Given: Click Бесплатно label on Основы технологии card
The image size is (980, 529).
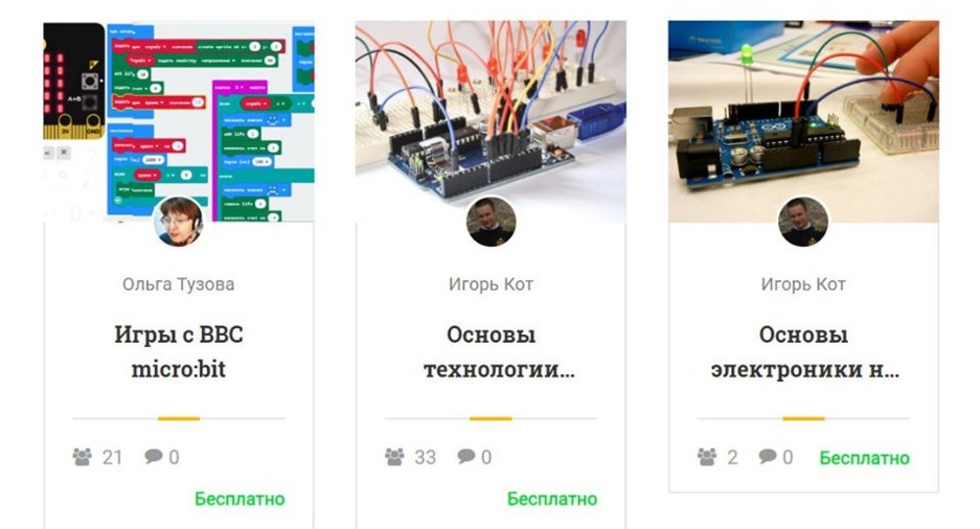Looking at the screenshot, I should point(552,499).
